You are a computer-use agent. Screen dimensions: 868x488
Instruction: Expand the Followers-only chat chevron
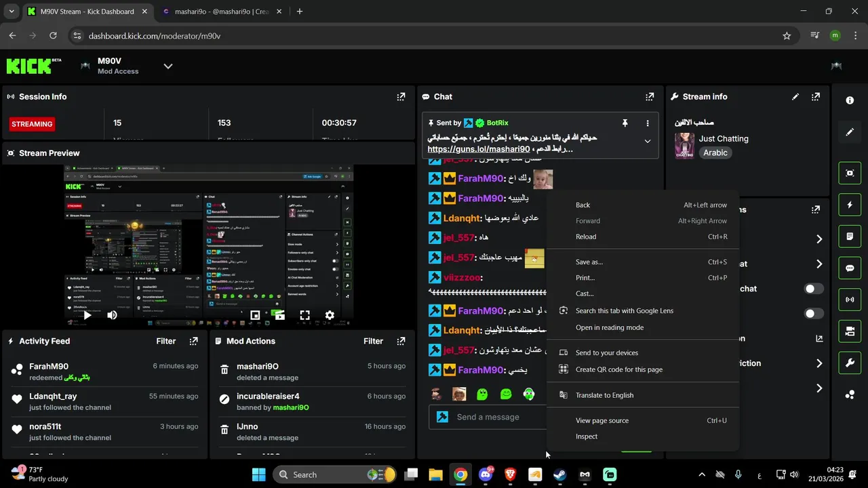click(x=819, y=264)
